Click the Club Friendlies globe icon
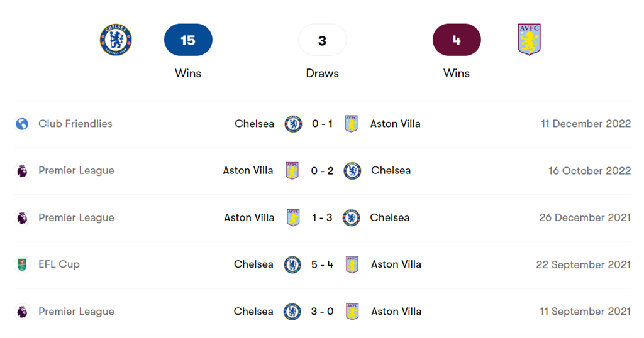Screen dimensions: 644x338 click(x=23, y=124)
